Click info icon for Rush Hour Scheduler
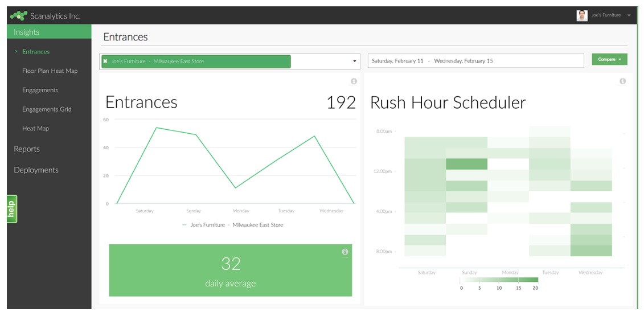 click(x=622, y=81)
